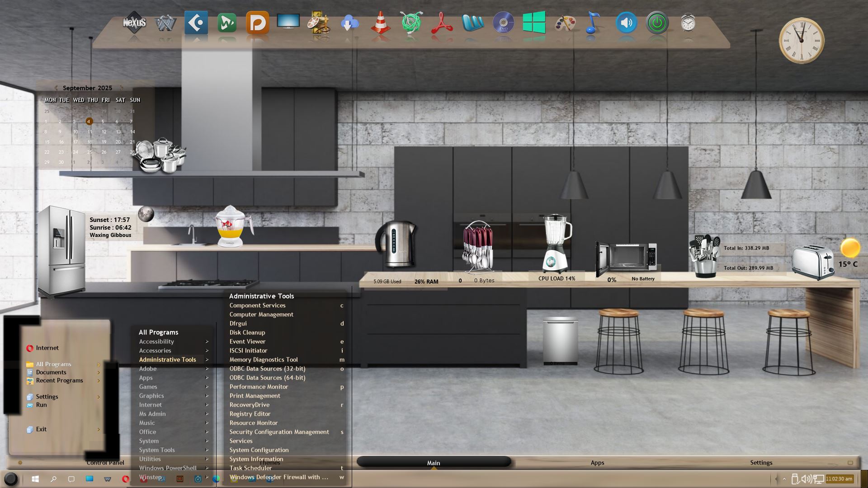Open VLC media player from the dock
Screen dimensions: 868x488
(x=380, y=23)
